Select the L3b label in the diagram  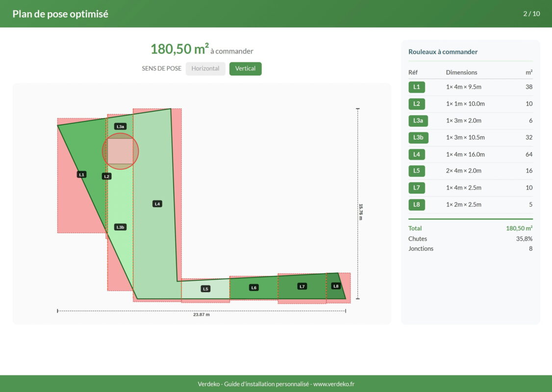[120, 227]
